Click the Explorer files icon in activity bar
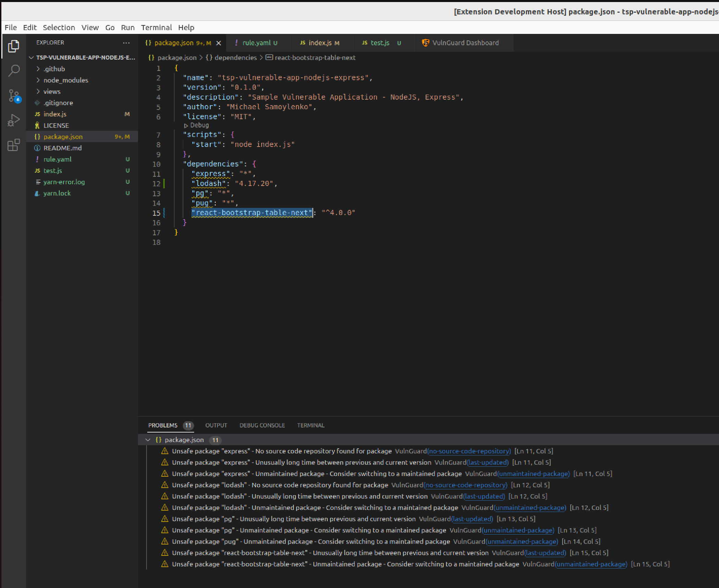The height and width of the screenshot is (588, 719). tap(14, 46)
